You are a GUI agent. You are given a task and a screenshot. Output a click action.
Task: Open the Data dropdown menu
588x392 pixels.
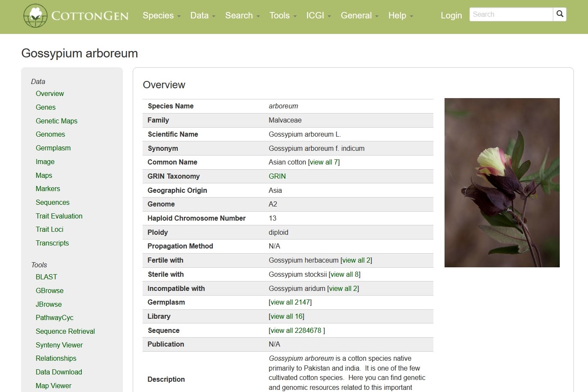[203, 15]
